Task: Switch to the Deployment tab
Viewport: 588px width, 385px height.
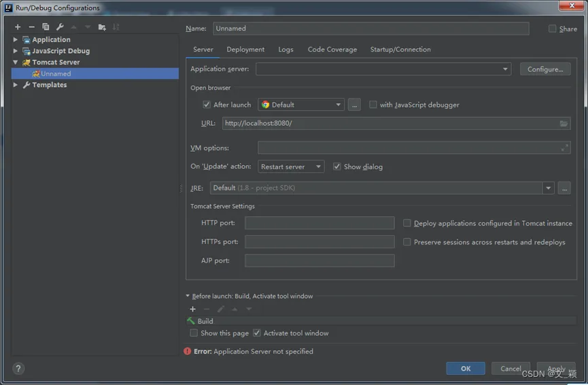Action: (x=245, y=50)
